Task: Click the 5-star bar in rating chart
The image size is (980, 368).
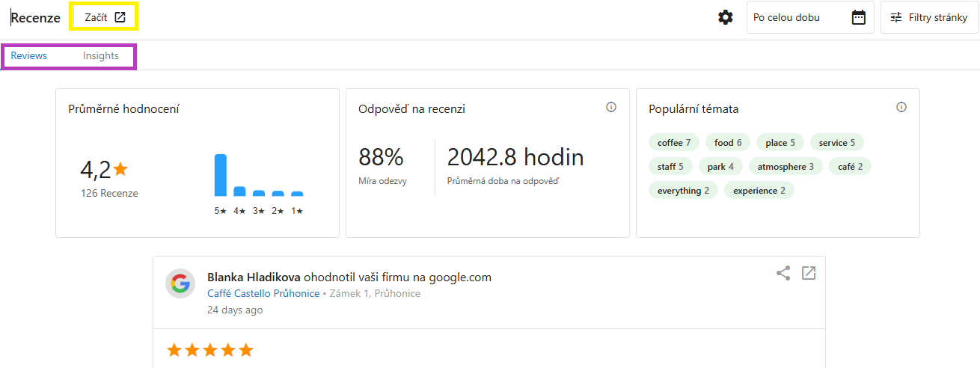Action: tap(220, 175)
